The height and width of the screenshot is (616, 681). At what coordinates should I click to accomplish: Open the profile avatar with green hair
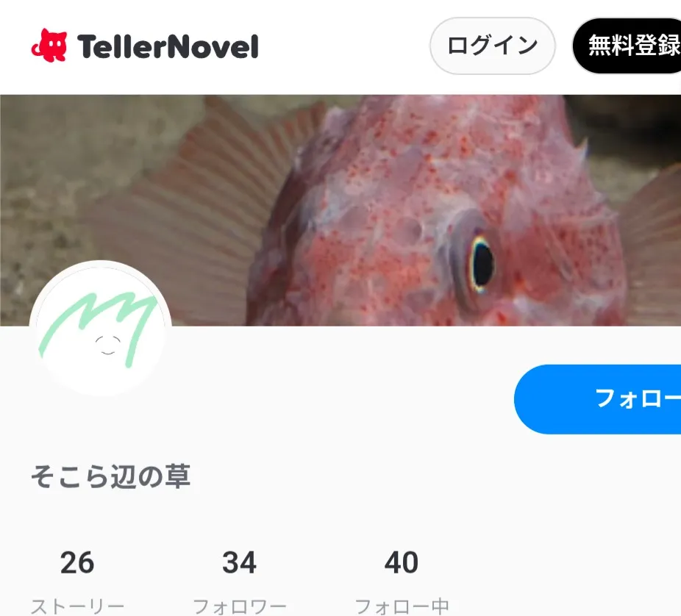point(100,329)
